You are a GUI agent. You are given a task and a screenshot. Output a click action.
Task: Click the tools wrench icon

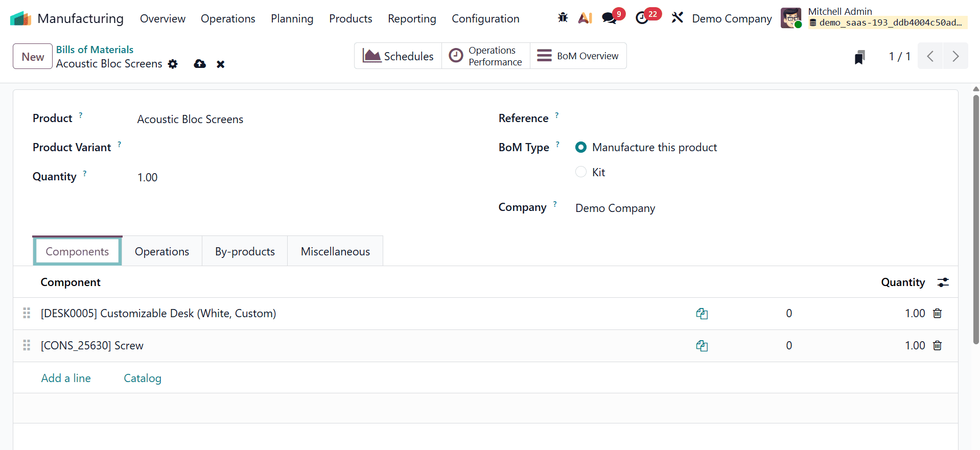click(x=677, y=18)
